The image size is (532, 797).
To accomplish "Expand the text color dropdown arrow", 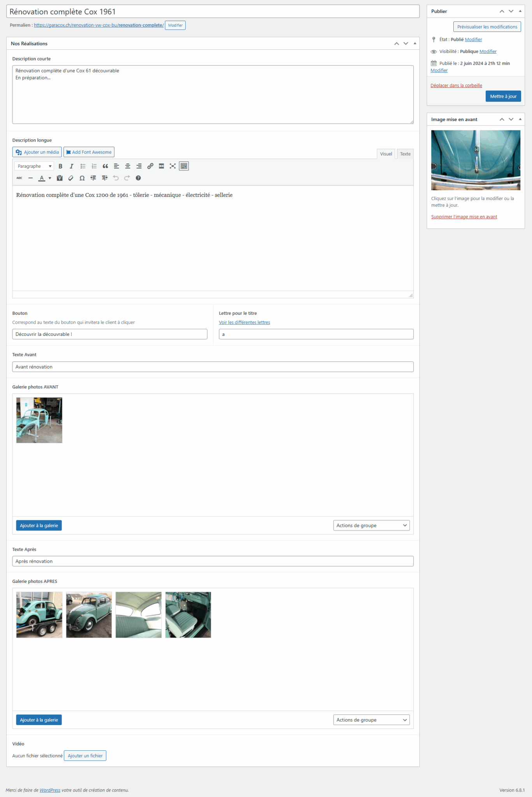I will tap(50, 178).
